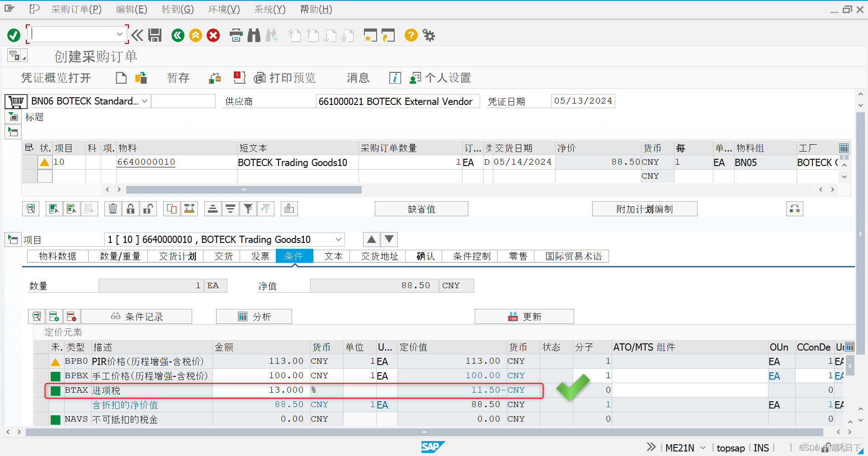Click the Find binoculars icon
Viewport: 868px width, 456px height.
click(254, 35)
